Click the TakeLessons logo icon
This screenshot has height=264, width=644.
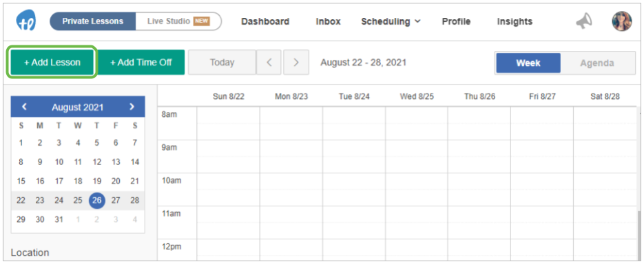click(26, 21)
